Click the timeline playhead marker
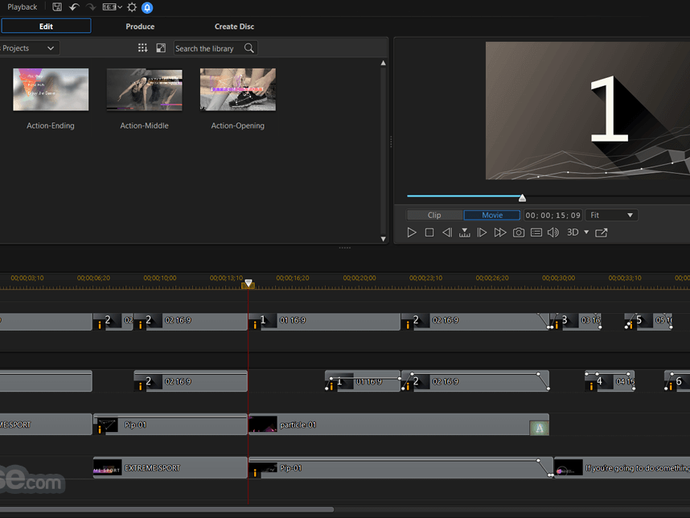Viewport: 690px width, 518px height. click(x=248, y=284)
